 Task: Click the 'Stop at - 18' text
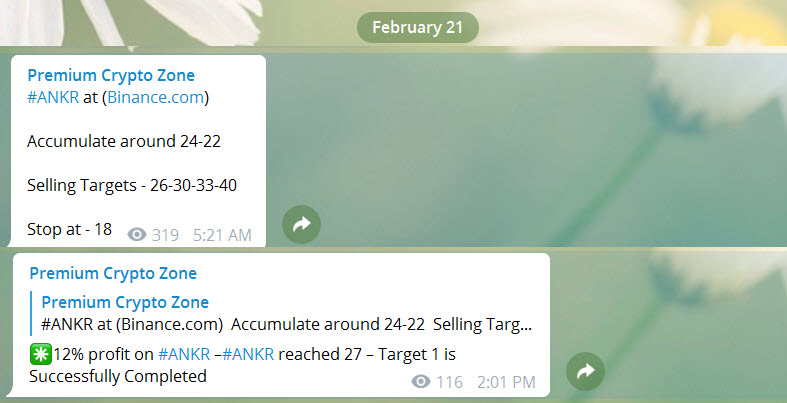69,229
